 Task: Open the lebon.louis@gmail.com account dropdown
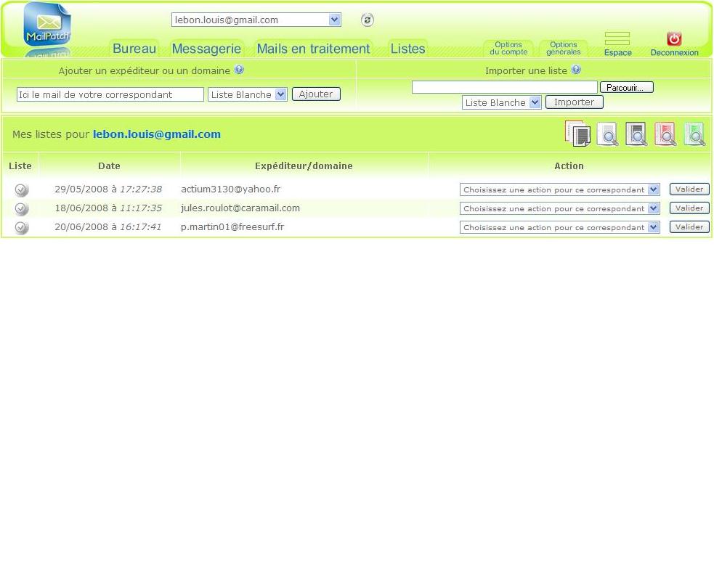(x=256, y=20)
